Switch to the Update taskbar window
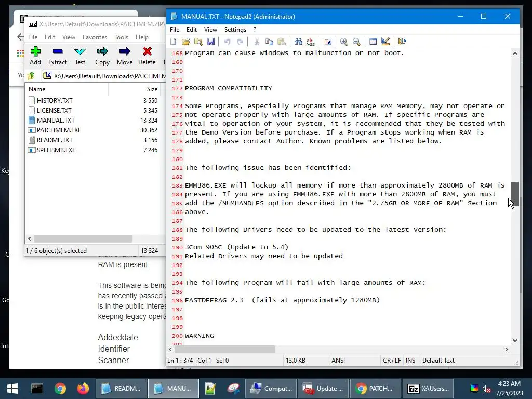 pyautogui.click(x=323, y=389)
